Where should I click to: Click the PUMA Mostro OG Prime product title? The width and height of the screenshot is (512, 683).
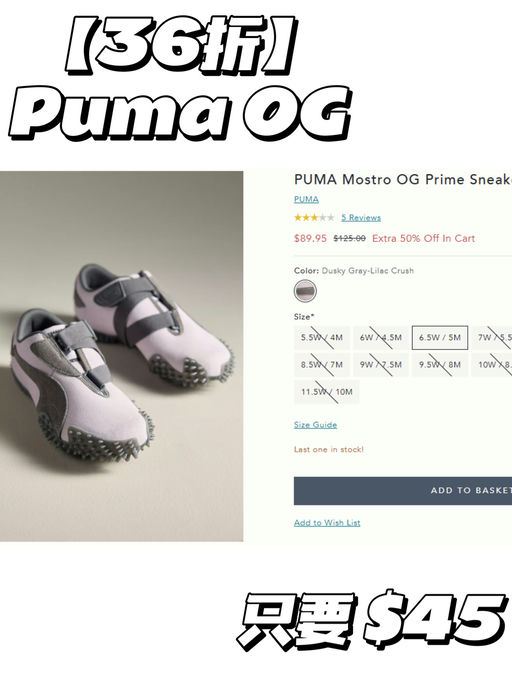pos(403,179)
